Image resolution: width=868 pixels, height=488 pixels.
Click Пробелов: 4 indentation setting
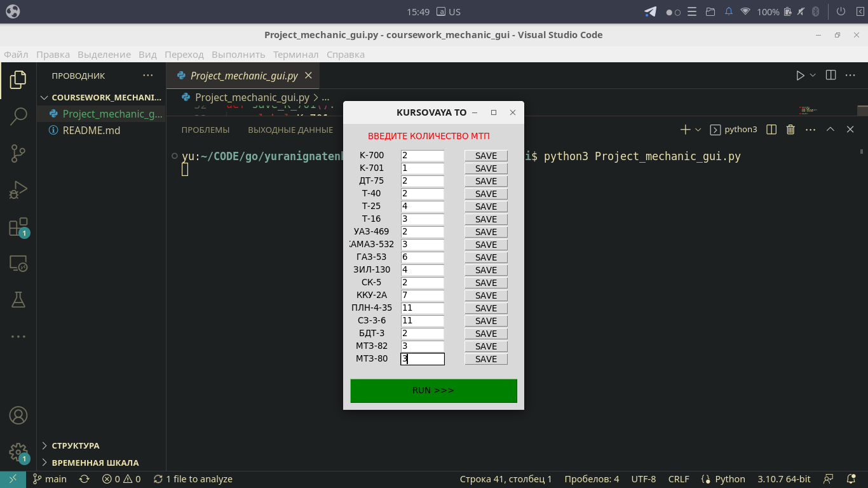(592, 479)
